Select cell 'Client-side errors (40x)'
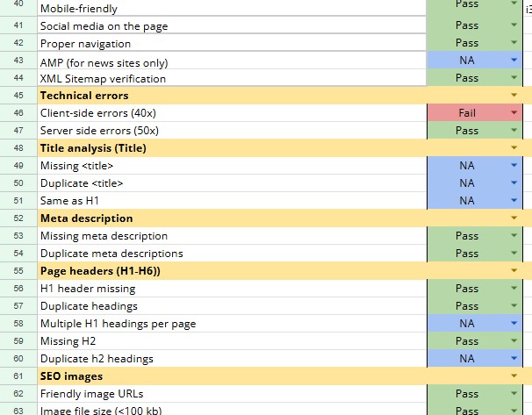The image size is (532, 415). click(x=232, y=113)
